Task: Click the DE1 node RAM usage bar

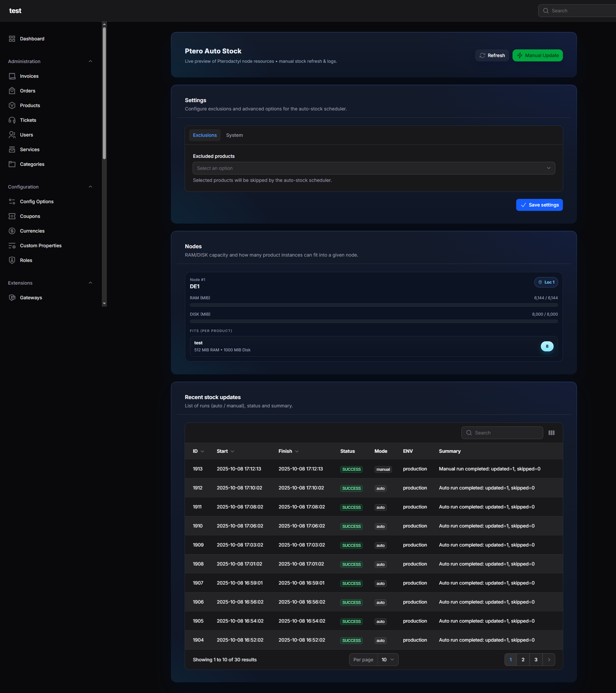Action: tap(374, 305)
